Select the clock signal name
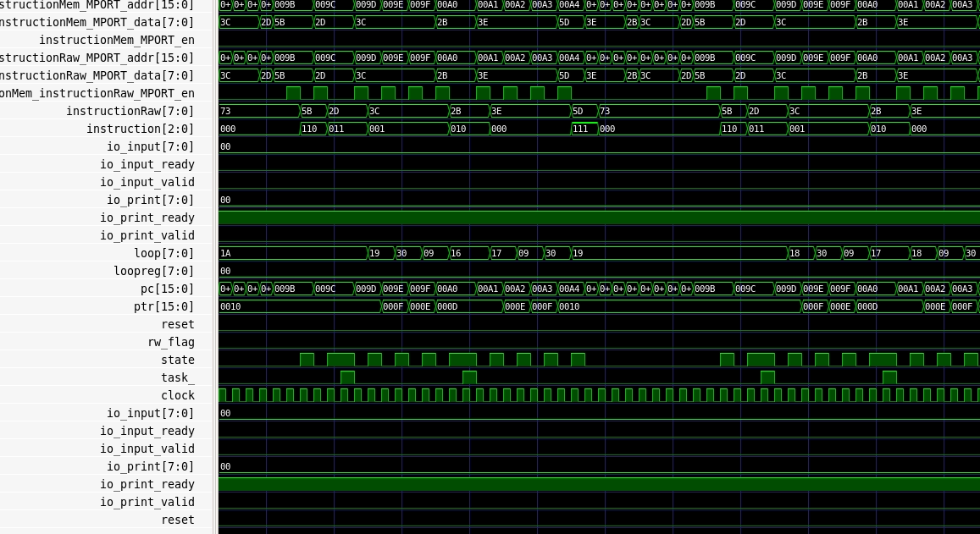 (x=177, y=395)
